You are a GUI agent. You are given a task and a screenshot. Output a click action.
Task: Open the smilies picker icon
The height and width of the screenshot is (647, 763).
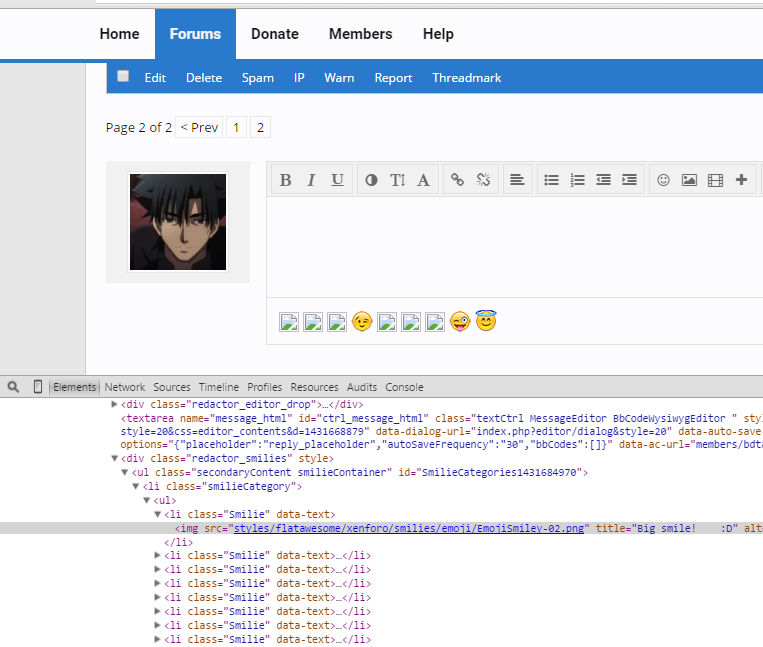(663, 180)
